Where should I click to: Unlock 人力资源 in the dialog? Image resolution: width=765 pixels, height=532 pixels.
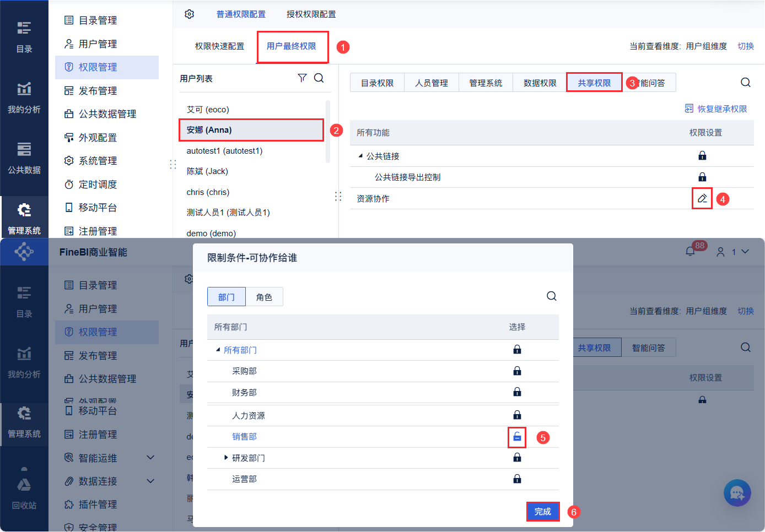pos(517,415)
